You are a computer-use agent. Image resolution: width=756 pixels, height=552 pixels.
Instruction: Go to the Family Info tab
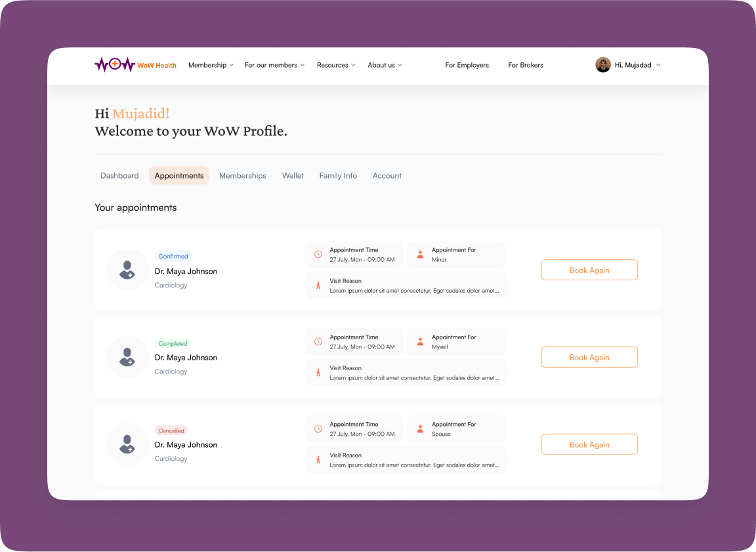click(338, 176)
